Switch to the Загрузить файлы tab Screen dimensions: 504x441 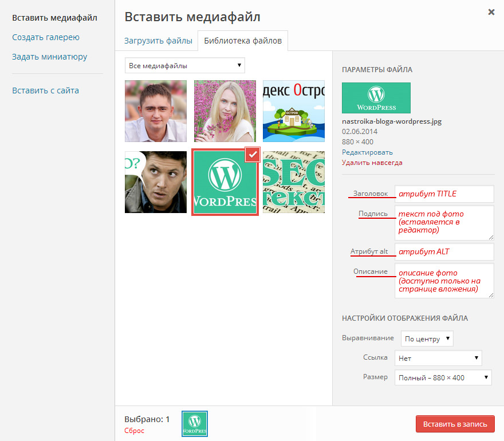[x=158, y=41]
